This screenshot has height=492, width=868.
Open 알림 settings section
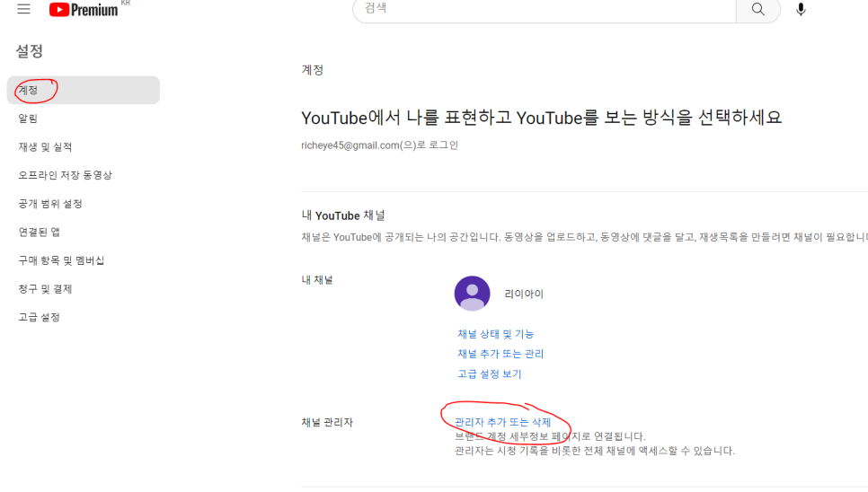(x=28, y=119)
